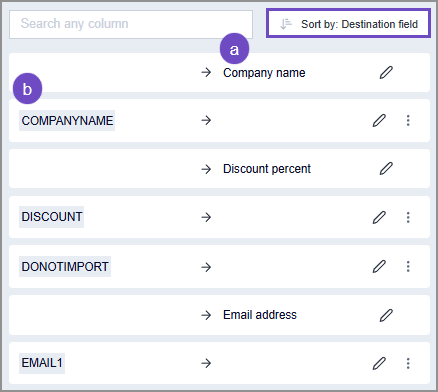Click the arrow beside Email address
The width and height of the screenshot is (438, 392).
point(206,315)
